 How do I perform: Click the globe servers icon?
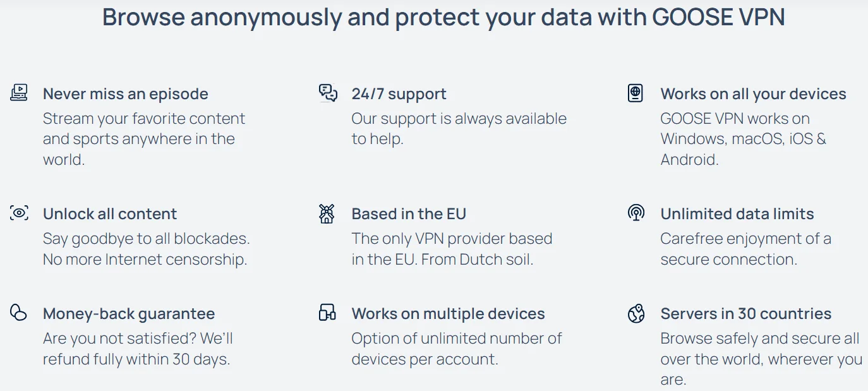[x=636, y=313]
